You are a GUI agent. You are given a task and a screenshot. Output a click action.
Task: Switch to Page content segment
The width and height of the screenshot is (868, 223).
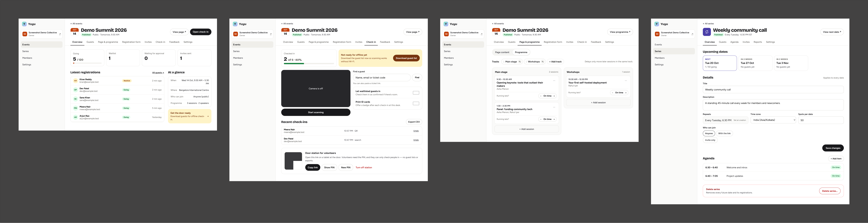point(502,52)
